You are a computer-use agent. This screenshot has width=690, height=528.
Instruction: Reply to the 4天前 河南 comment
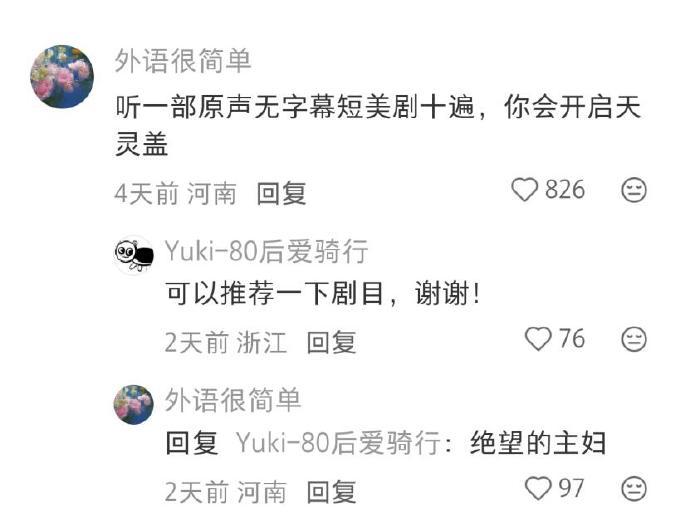pyautogui.click(x=282, y=193)
